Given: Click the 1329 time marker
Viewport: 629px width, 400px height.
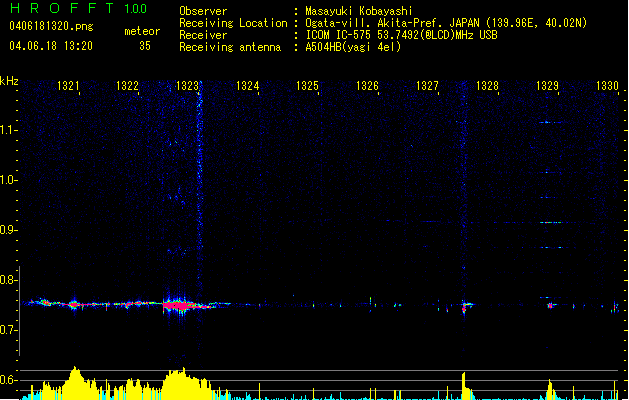Looking at the screenshot, I should (548, 86).
